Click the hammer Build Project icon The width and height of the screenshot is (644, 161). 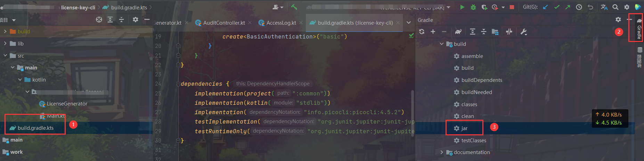(x=294, y=7)
